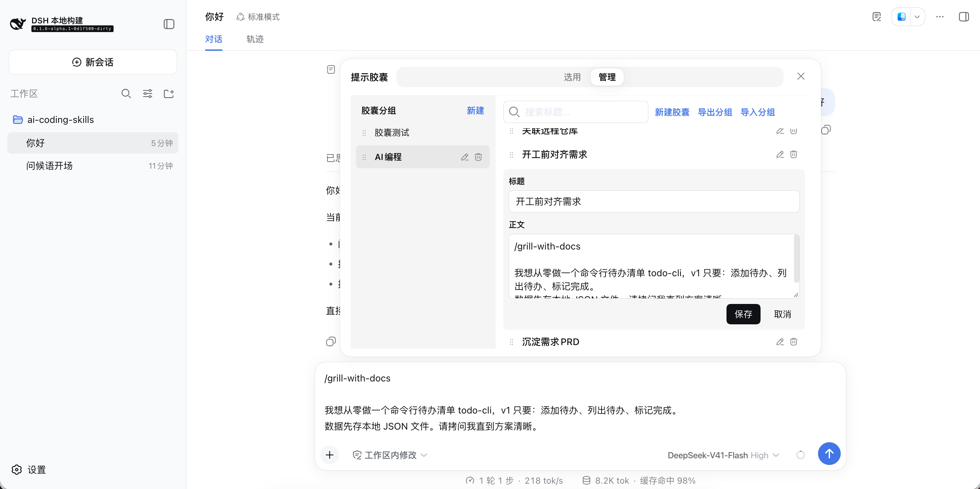This screenshot has width=980, height=489.
Task: Click the context usage ring indicator
Action: [800, 455]
